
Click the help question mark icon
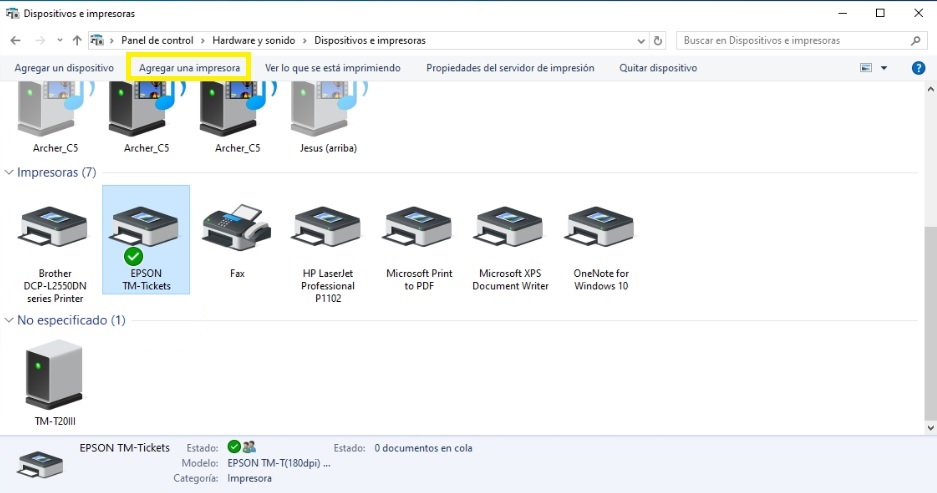pyautogui.click(x=918, y=68)
